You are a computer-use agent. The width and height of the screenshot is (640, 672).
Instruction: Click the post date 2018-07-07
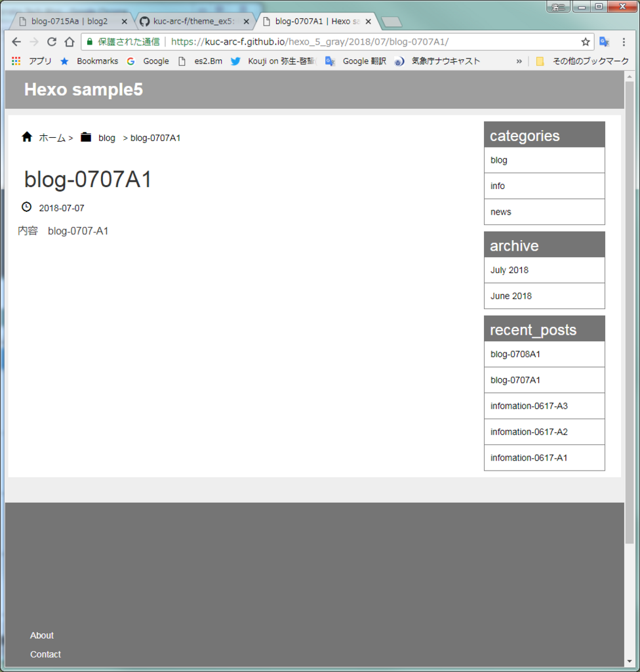[62, 208]
